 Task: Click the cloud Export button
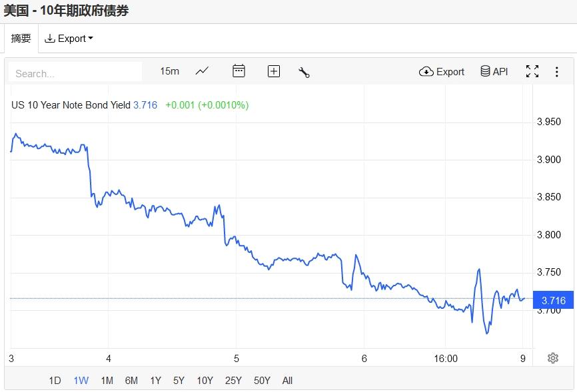(x=442, y=71)
